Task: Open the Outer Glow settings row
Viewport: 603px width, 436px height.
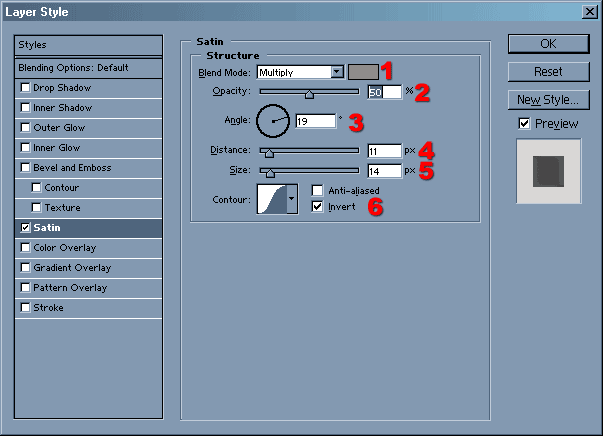Action: click(88, 128)
